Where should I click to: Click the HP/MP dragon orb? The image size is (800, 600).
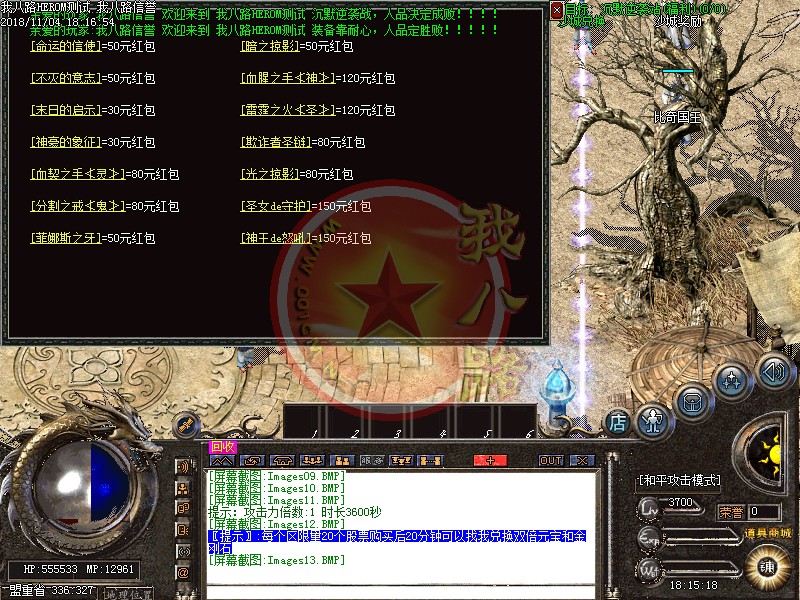[x=82, y=488]
